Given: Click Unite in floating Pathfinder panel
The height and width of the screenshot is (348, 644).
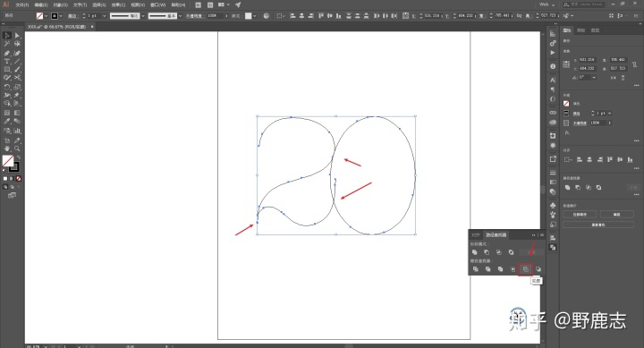Looking at the screenshot, I should [x=475, y=252].
